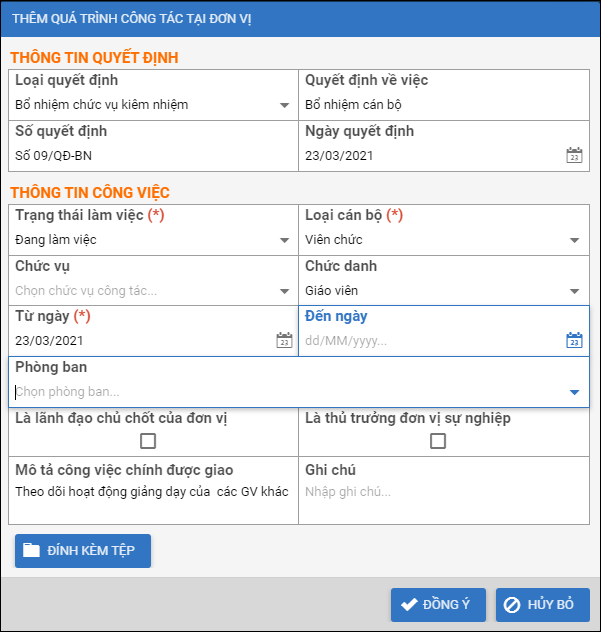Tick Là thủ trưởng đơn vị sự nghiệp
Image resolution: width=601 pixels, height=632 pixels.
click(x=438, y=441)
